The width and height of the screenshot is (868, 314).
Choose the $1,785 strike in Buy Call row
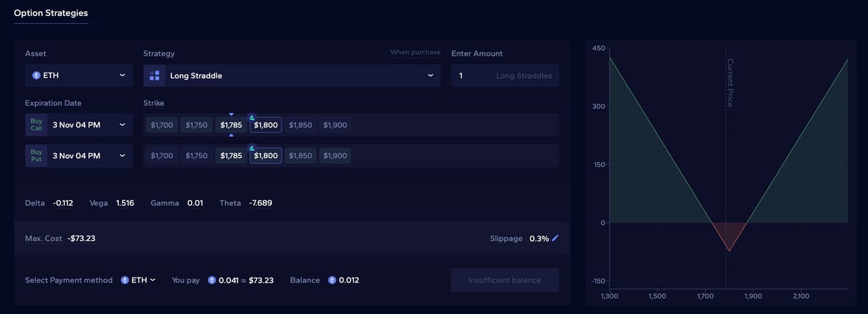231,125
